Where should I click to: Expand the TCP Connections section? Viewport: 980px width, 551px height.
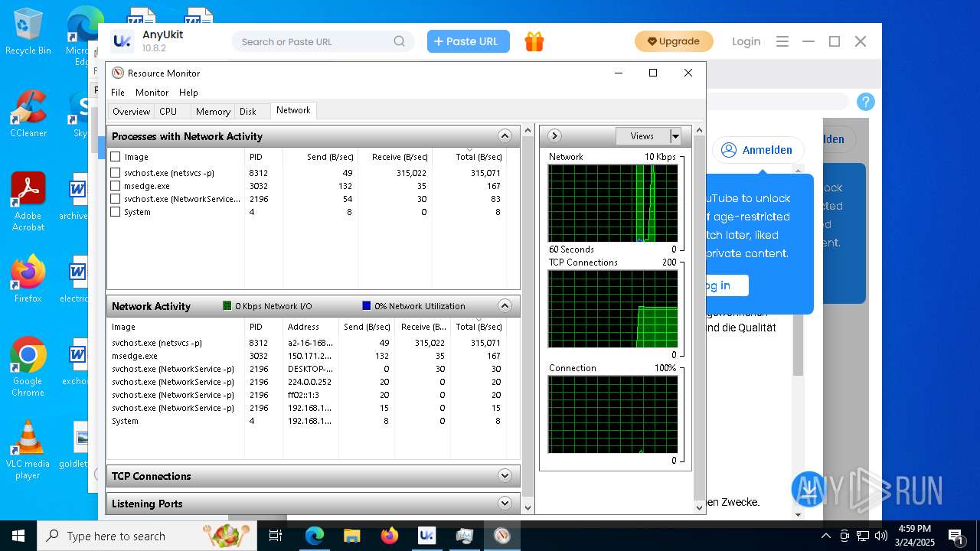pyautogui.click(x=505, y=476)
